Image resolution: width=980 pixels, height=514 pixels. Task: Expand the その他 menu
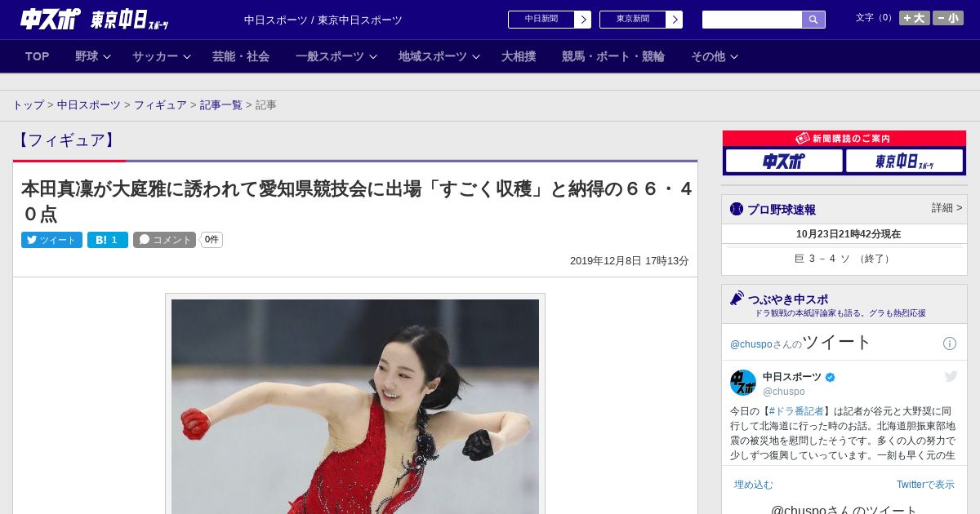(715, 56)
